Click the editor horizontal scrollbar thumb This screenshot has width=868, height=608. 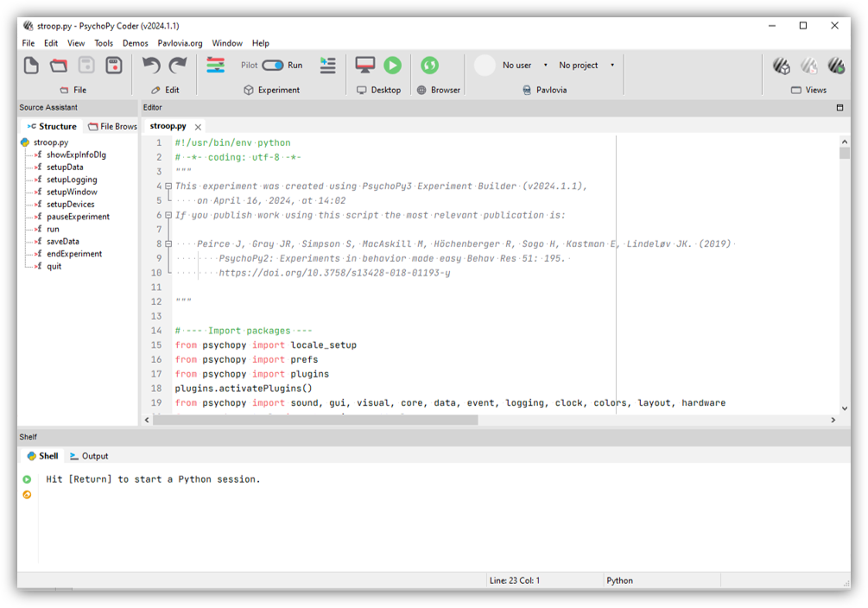coord(315,421)
